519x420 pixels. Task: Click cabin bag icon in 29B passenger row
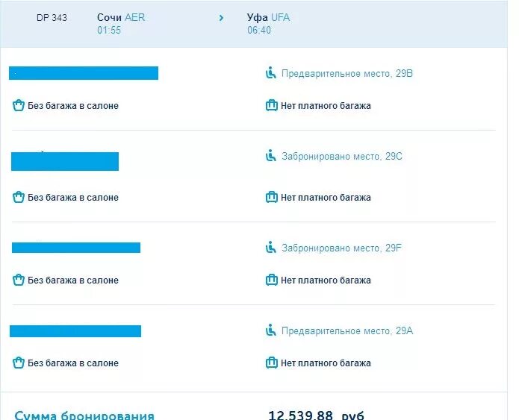[x=19, y=105]
